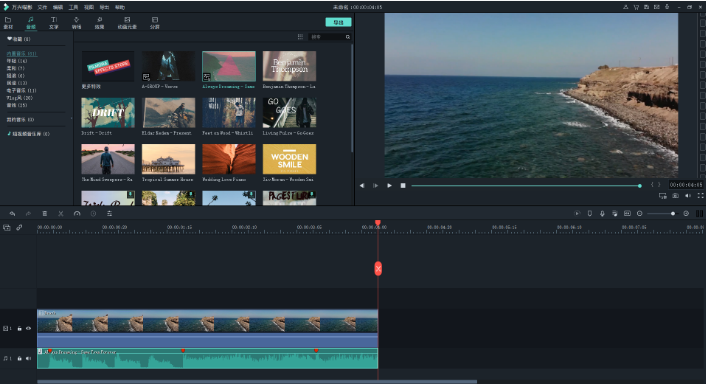
Task: Open the shopping cart icon in title bar
Action: click(636, 7)
